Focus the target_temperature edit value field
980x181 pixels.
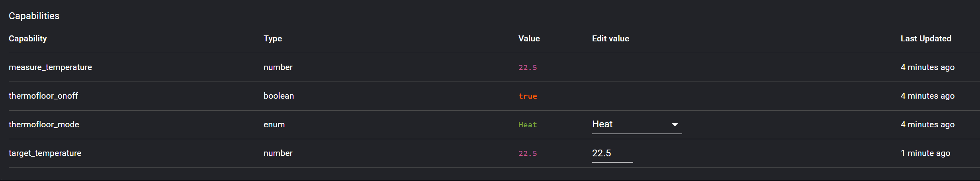tap(612, 153)
